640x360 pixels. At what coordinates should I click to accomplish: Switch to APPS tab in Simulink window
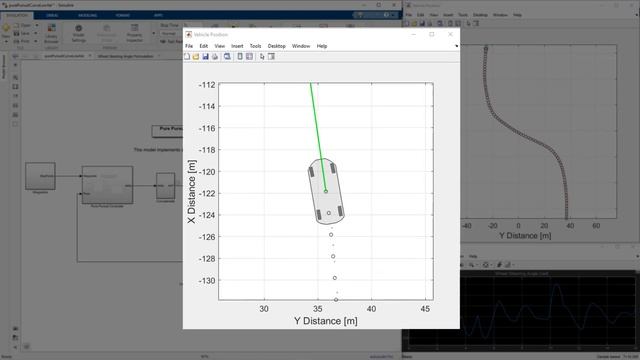[x=158, y=15]
